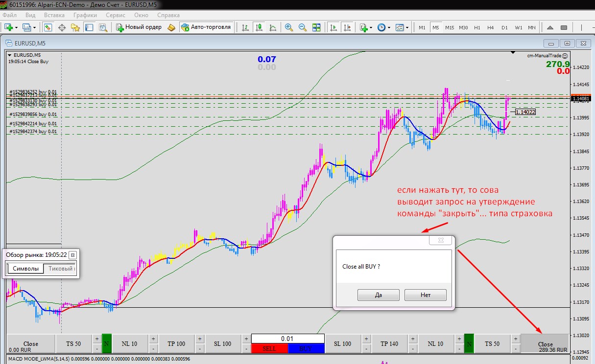595x364 pixels.
Task: Confirm closing all BUY with Да
Action: (x=378, y=295)
